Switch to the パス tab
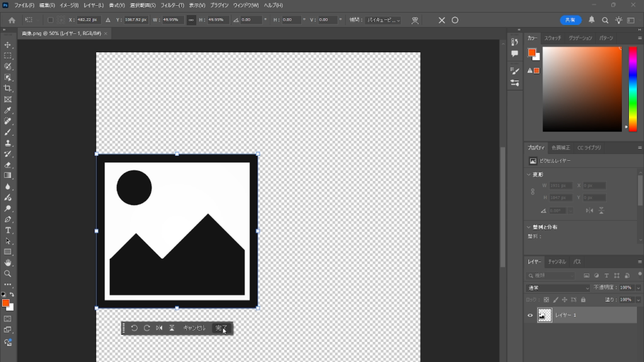Screen dimensions: 644x362 point(577,261)
